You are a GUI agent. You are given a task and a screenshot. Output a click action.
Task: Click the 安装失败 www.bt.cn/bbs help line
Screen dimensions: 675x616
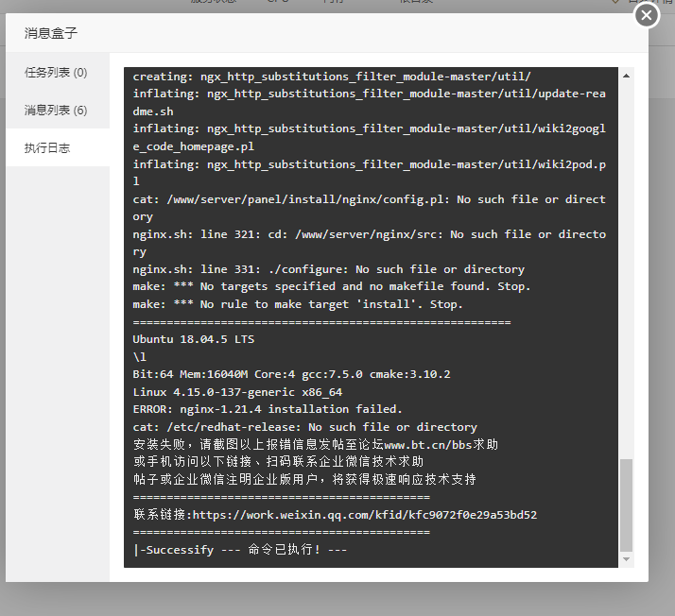[x=316, y=444]
